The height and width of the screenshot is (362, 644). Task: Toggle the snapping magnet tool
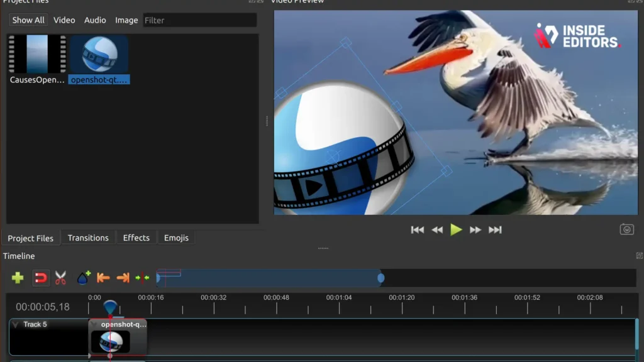41,278
